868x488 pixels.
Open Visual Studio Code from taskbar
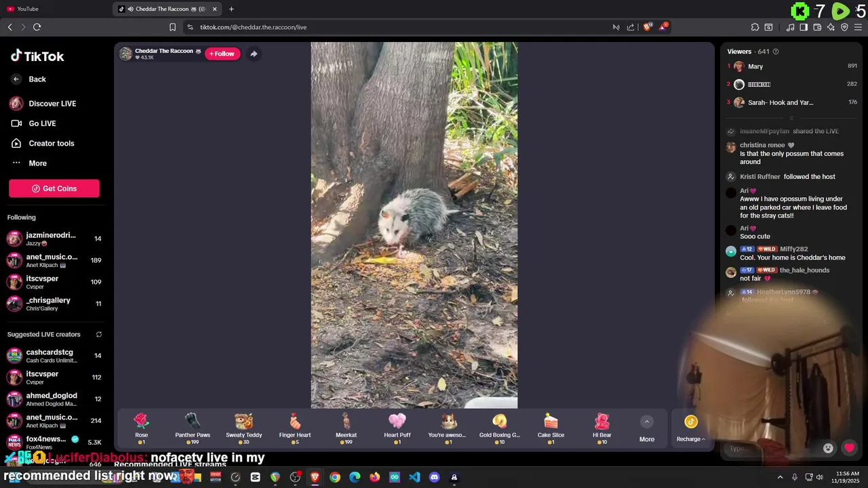[x=414, y=477]
